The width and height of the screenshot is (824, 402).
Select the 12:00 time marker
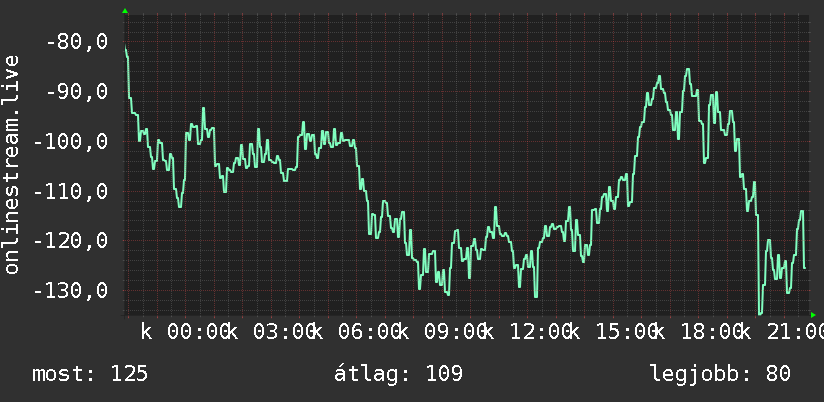(541, 332)
